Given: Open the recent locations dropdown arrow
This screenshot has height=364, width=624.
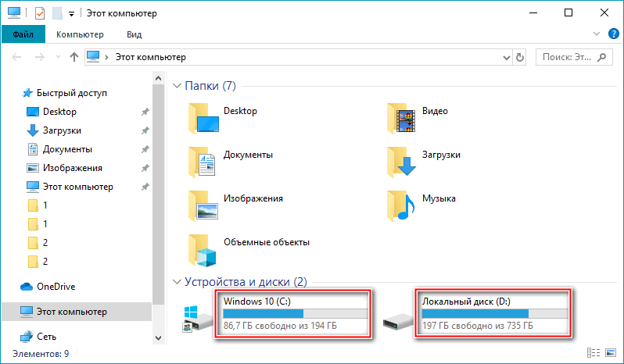Looking at the screenshot, I should point(58,57).
